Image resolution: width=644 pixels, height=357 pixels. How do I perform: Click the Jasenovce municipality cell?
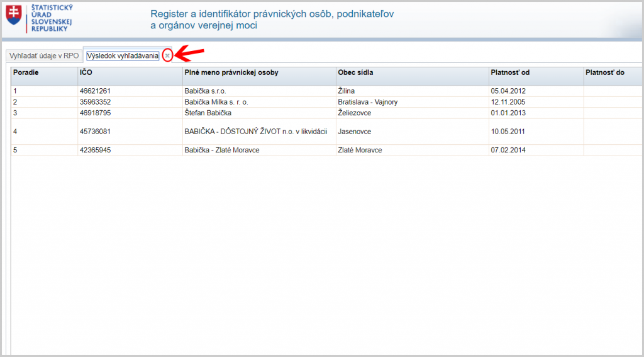point(412,132)
